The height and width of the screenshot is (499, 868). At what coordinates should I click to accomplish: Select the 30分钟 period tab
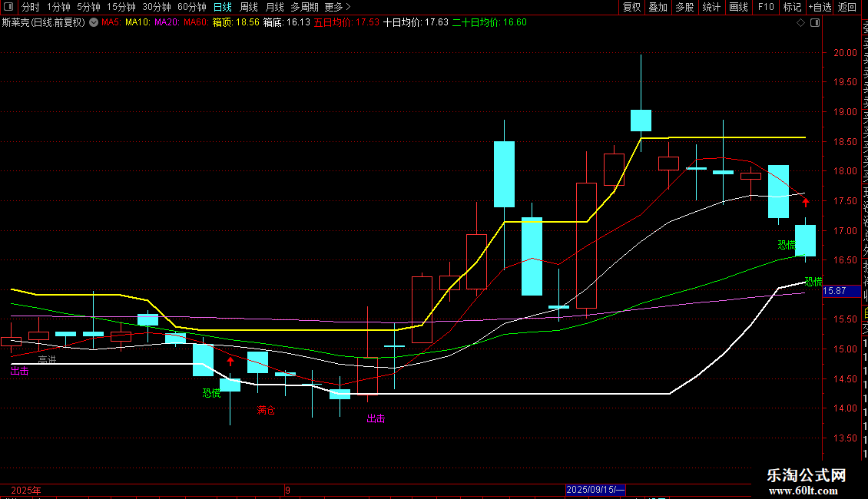pyautogui.click(x=157, y=7)
